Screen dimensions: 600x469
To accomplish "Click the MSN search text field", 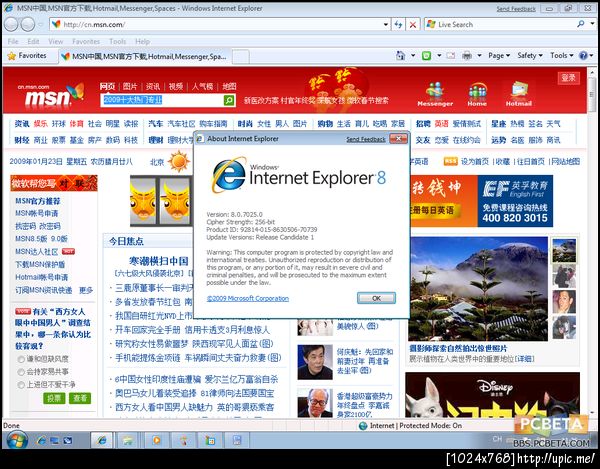I will click(162, 100).
